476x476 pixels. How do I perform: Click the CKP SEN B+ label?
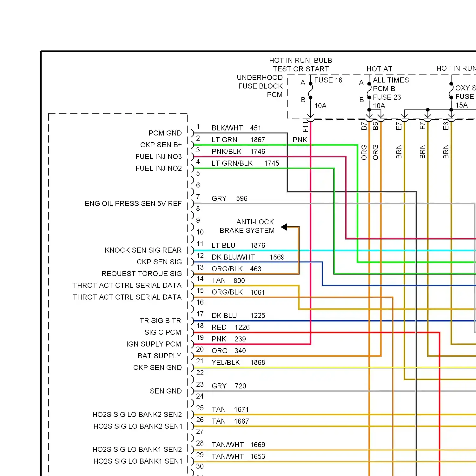pyautogui.click(x=161, y=145)
